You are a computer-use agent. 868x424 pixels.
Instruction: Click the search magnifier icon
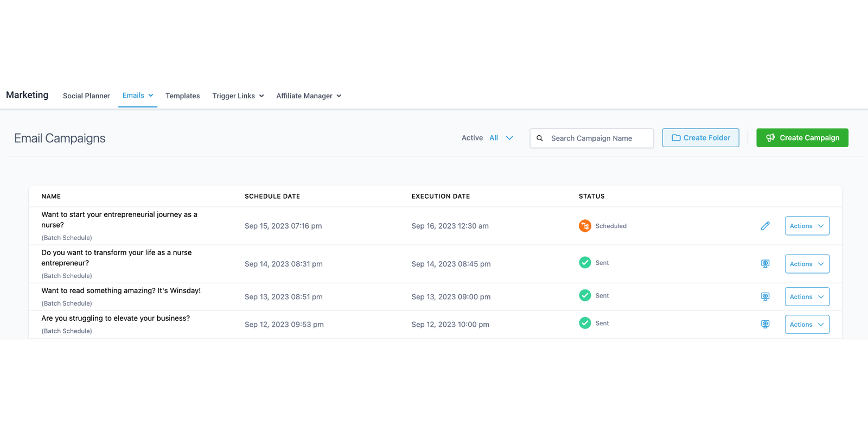pos(540,138)
